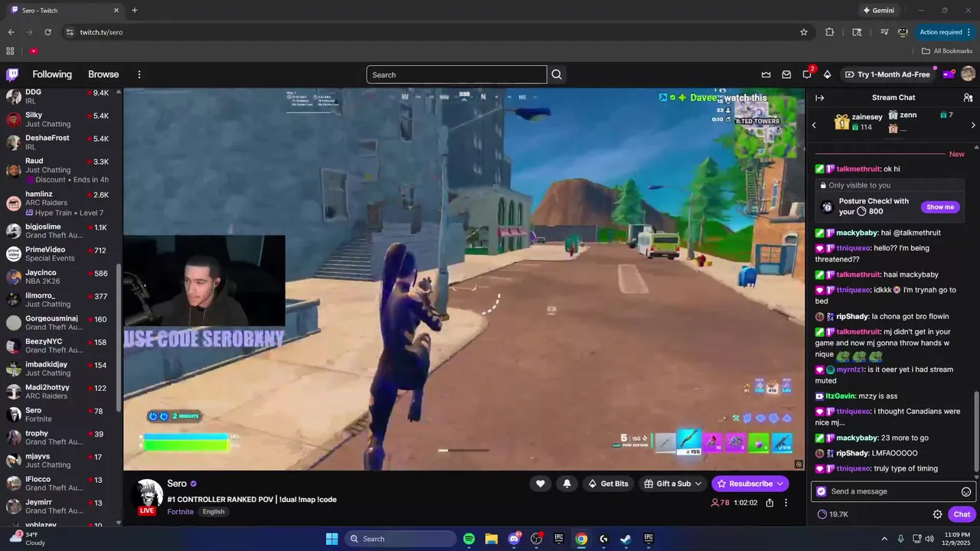Open the Browse tab
Viewport: 980px width, 551px height.
pos(103,74)
